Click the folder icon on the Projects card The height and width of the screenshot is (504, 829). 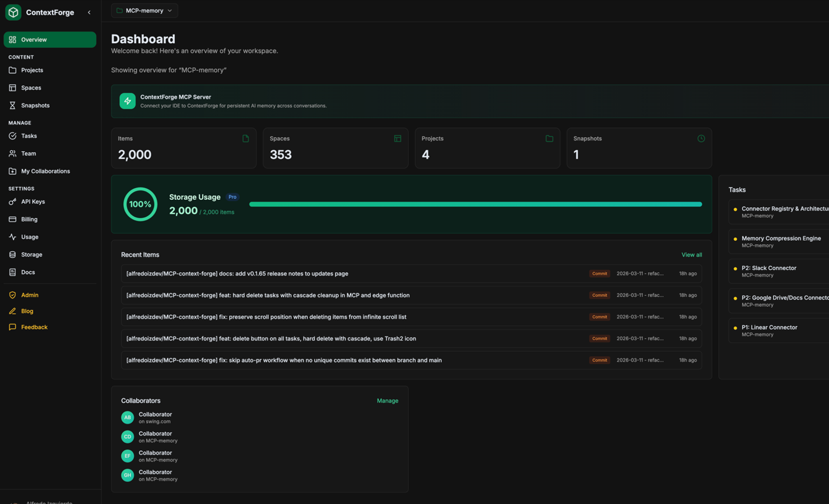click(x=549, y=138)
